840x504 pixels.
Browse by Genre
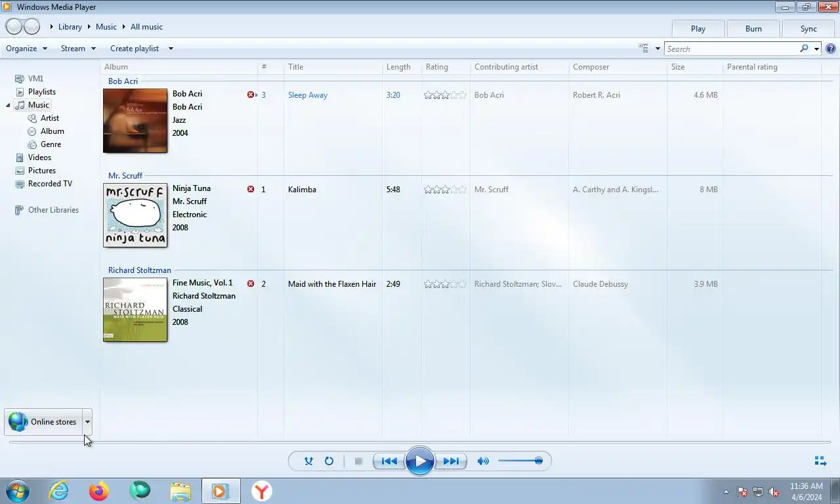pyautogui.click(x=51, y=144)
